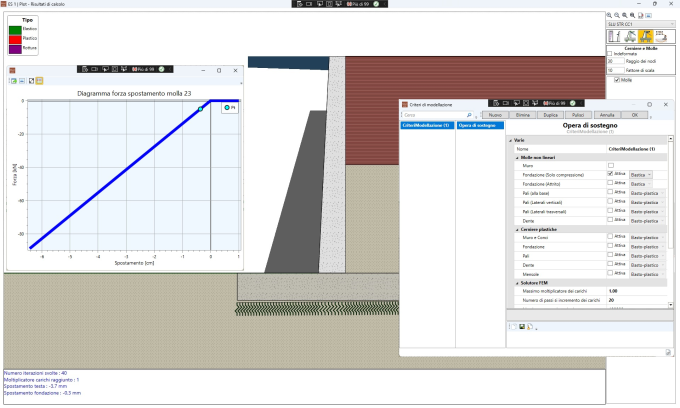Collapse the Molle non lineari group

point(517,158)
